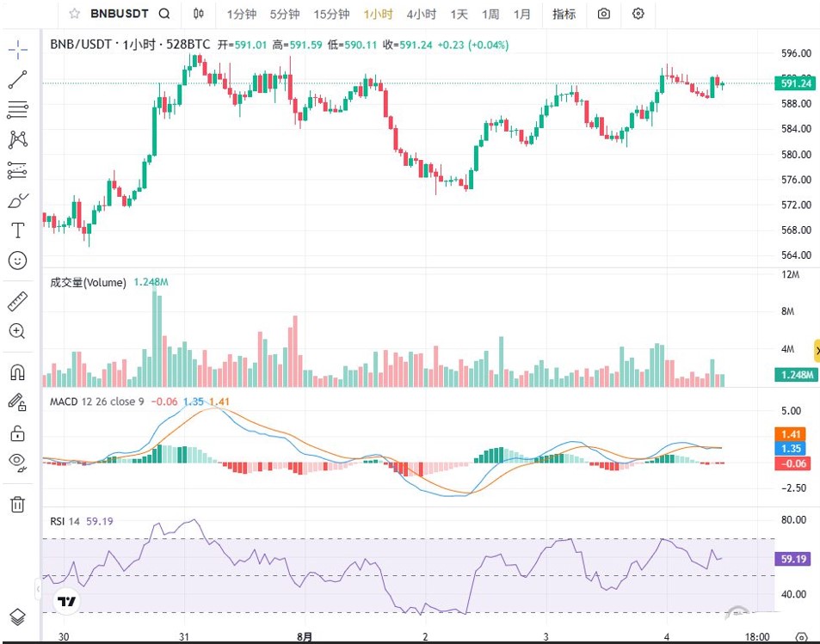Viewport: 820px width, 644px height.
Task: Open the emoji icons tool
Action: point(17,261)
